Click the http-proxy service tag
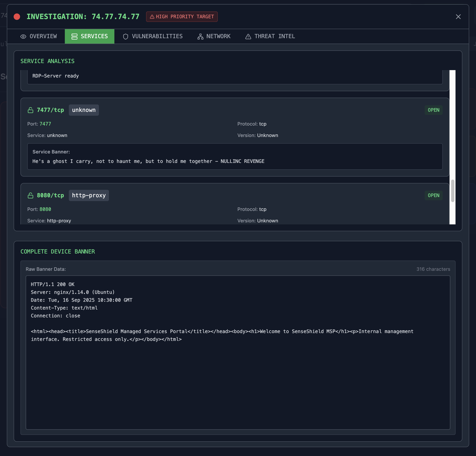This screenshot has width=476, height=456. click(x=89, y=195)
